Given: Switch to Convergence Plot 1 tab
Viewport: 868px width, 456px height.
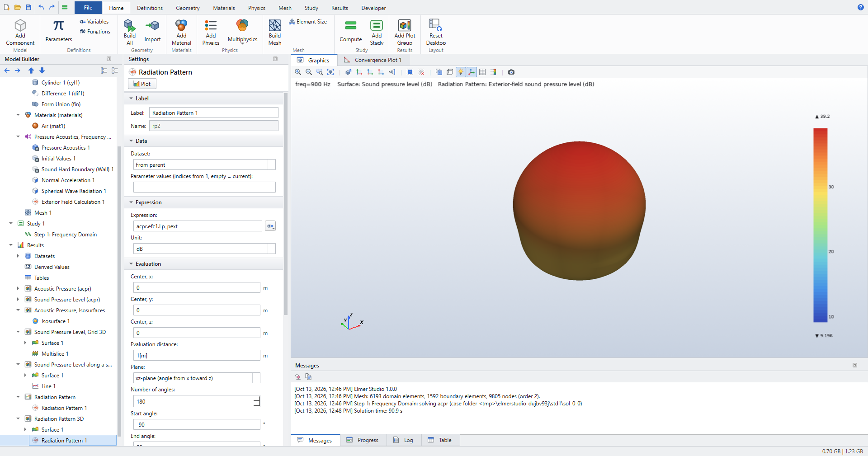Looking at the screenshot, I should (x=373, y=60).
